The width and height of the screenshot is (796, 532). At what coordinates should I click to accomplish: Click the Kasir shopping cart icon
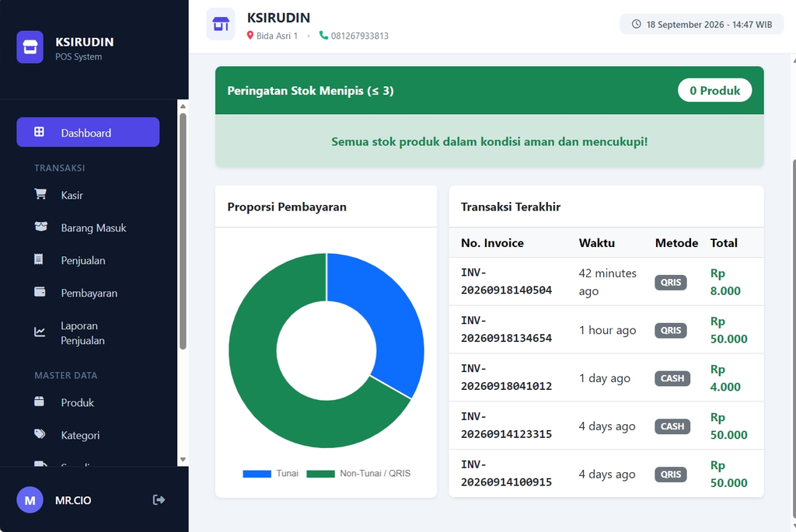click(x=40, y=194)
